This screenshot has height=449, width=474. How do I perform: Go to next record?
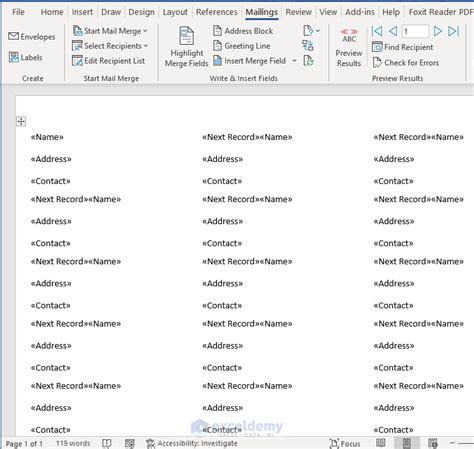(437, 31)
